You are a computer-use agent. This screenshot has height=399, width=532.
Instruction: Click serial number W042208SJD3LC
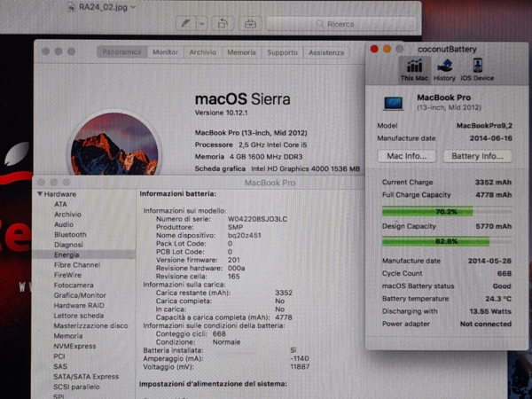click(257, 219)
